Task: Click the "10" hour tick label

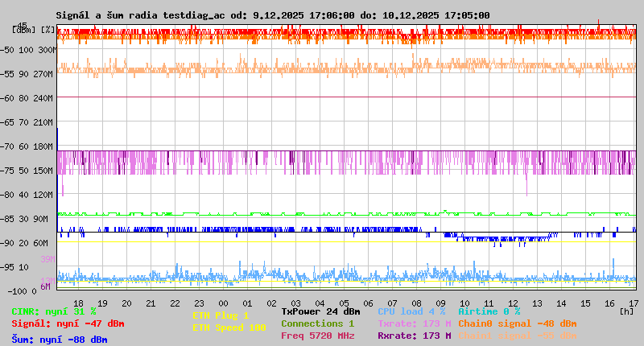Action: 465,303
